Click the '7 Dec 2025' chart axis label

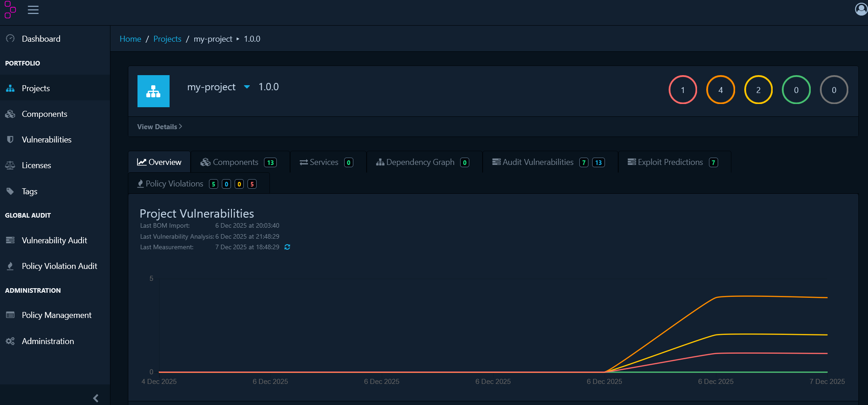827,382
